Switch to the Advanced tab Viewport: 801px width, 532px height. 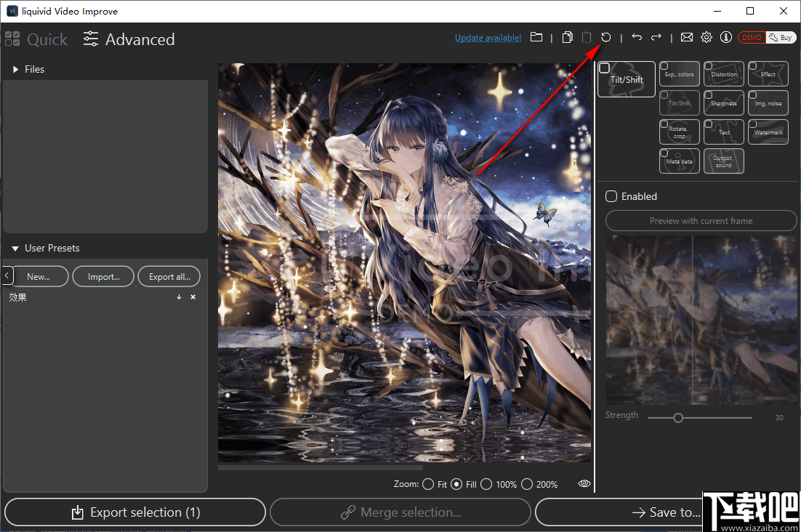[x=139, y=39]
